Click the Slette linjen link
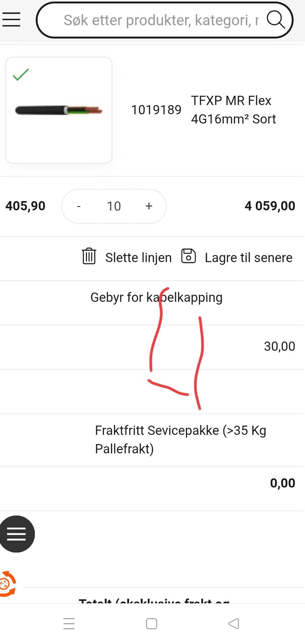This screenshot has width=305, height=644. click(138, 257)
